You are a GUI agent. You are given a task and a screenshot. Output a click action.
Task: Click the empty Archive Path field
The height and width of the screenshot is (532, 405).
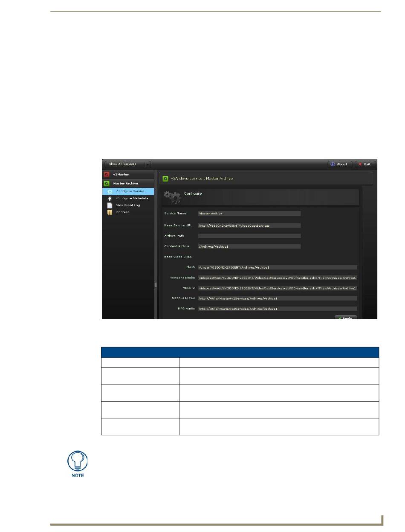pos(249,236)
